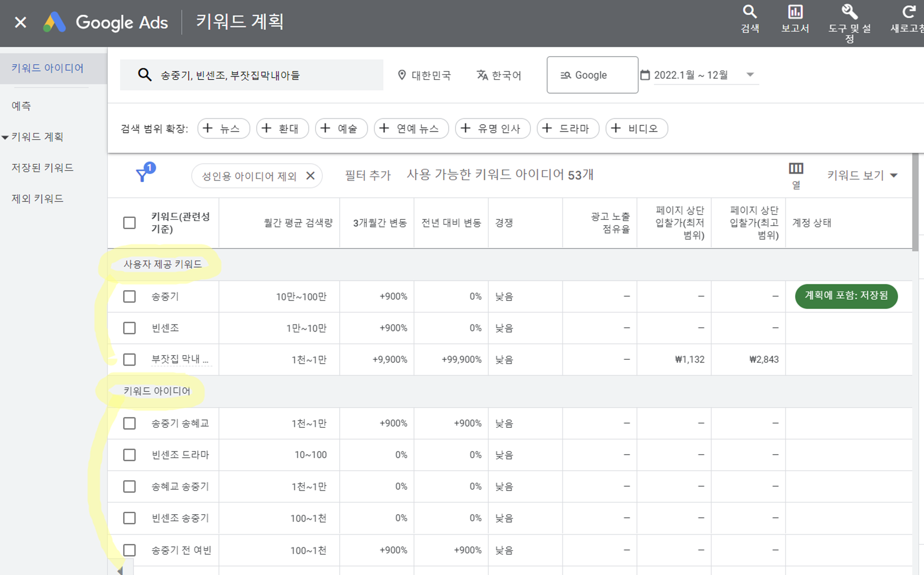Expand the 키워드 보기 dropdown
This screenshot has height=575, width=924.
click(862, 175)
